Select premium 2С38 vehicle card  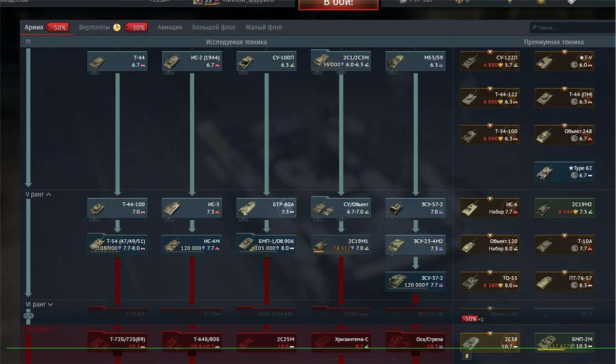point(490,342)
